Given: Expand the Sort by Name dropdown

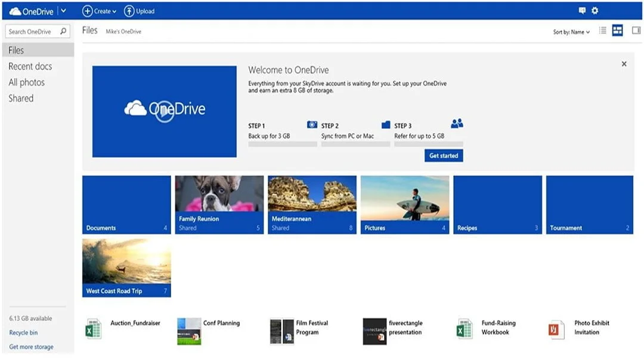Looking at the screenshot, I should click(x=571, y=32).
